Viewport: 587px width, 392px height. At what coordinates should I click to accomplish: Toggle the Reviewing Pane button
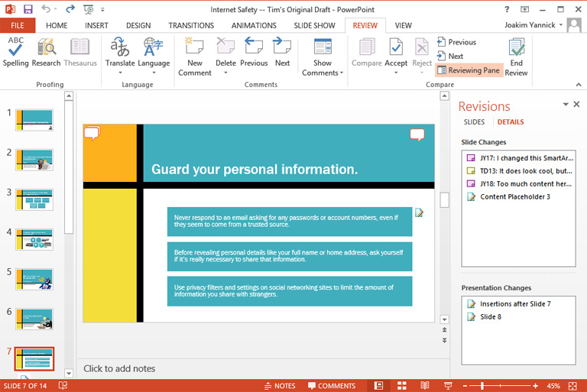pyautogui.click(x=469, y=70)
